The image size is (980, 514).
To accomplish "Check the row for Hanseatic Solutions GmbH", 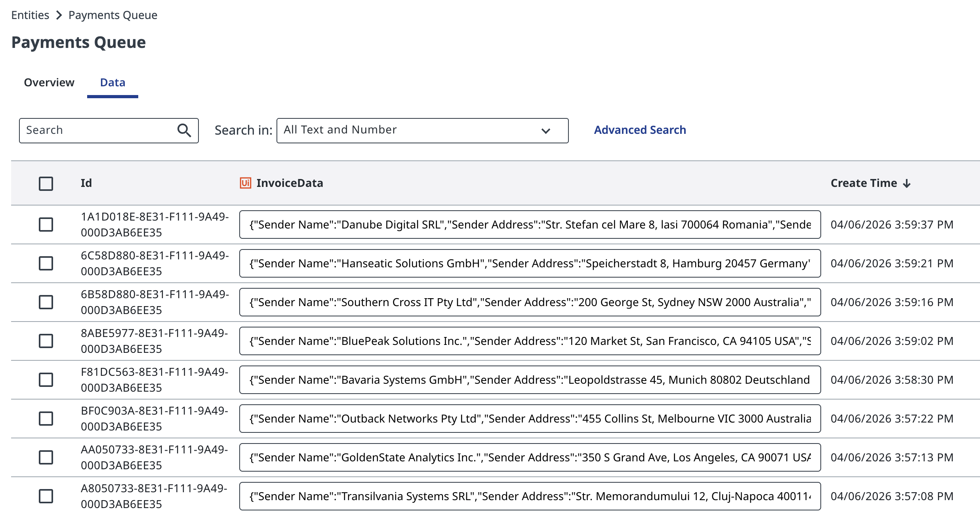I will pyautogui.click(x=46, y=263).
